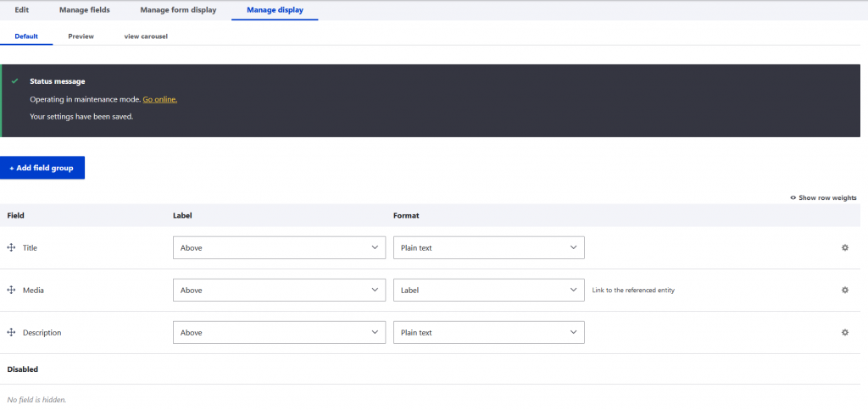Switch to the Manage fields tab

(x=84, y=10)
